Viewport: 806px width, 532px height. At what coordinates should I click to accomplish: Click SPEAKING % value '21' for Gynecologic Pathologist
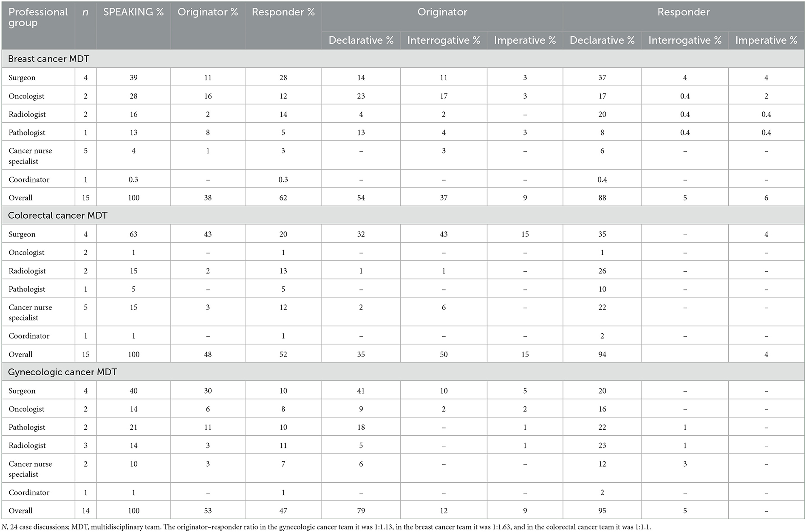[133, 428]
